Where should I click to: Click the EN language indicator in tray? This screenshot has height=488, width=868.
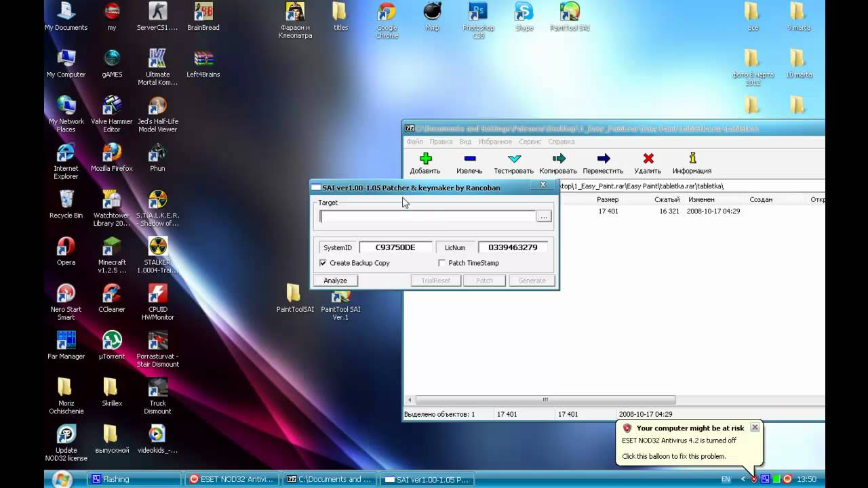pyautogui.click(x=726, y=479)
